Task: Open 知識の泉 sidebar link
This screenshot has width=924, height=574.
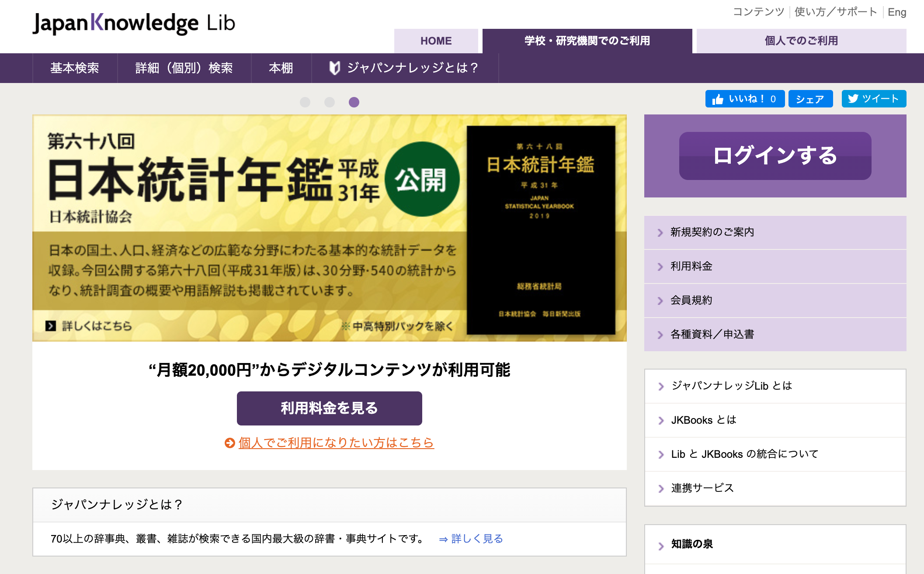Action: [775, 544]
